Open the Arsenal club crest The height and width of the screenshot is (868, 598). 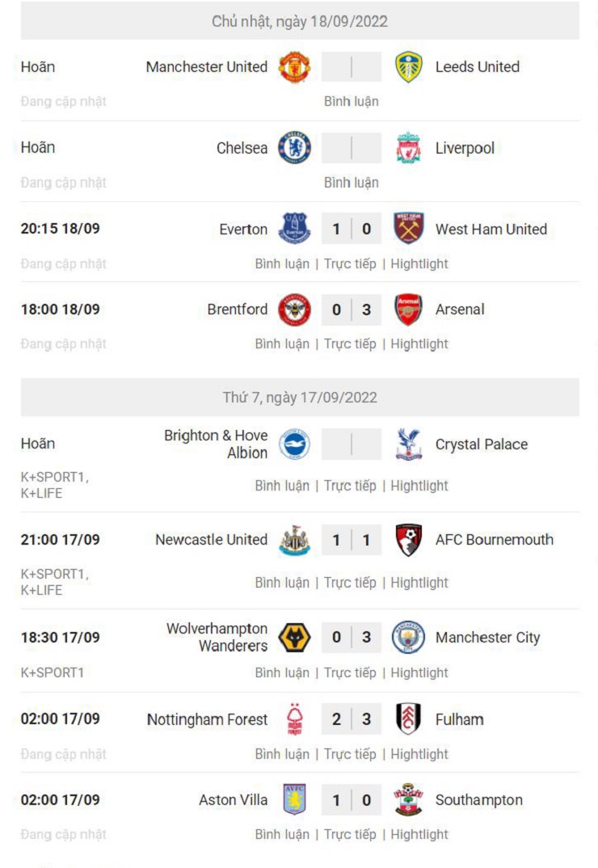[409, 310]
